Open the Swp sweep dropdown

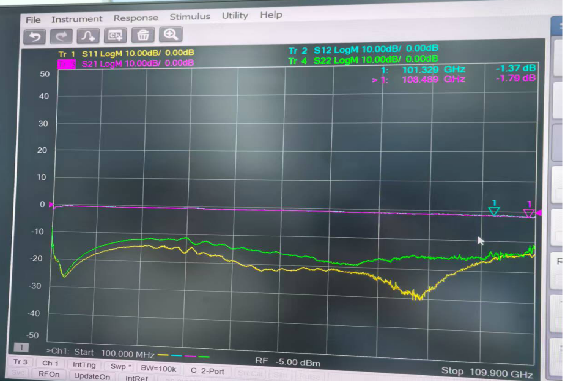pos(120,367)
